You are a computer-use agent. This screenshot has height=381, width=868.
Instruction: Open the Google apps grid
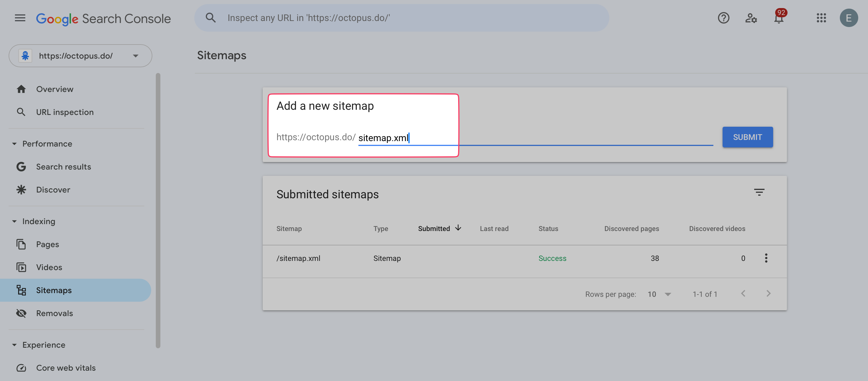point(821,18)
